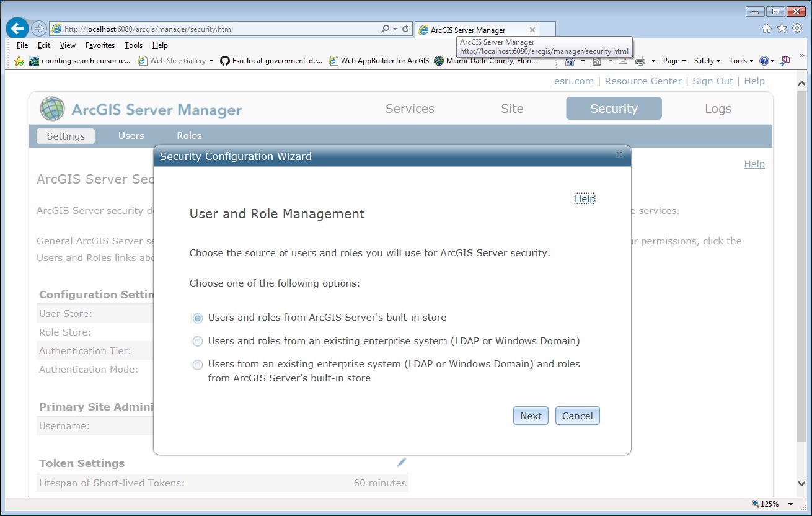Click the vertical scrollbar down arrow
Viewport: 812px width, 516px height.
[x=801, y=484]
